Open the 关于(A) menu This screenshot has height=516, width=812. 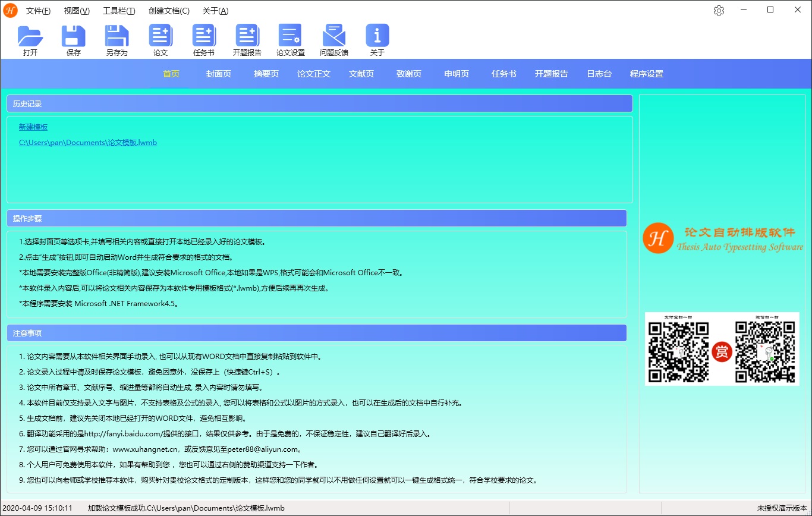pyautogui.click(x=215, y=11)
